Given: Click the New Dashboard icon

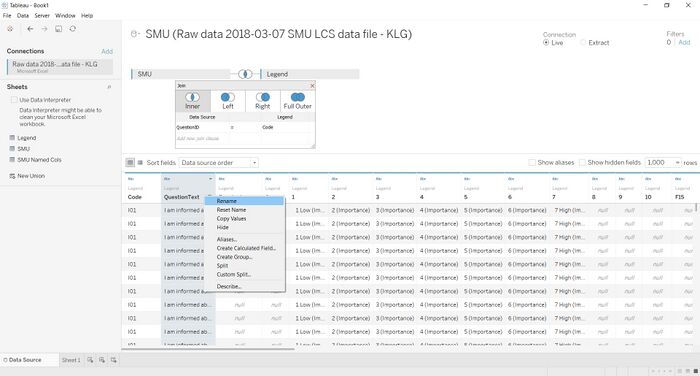Looking at the screenshot, I should click(102, 360).
